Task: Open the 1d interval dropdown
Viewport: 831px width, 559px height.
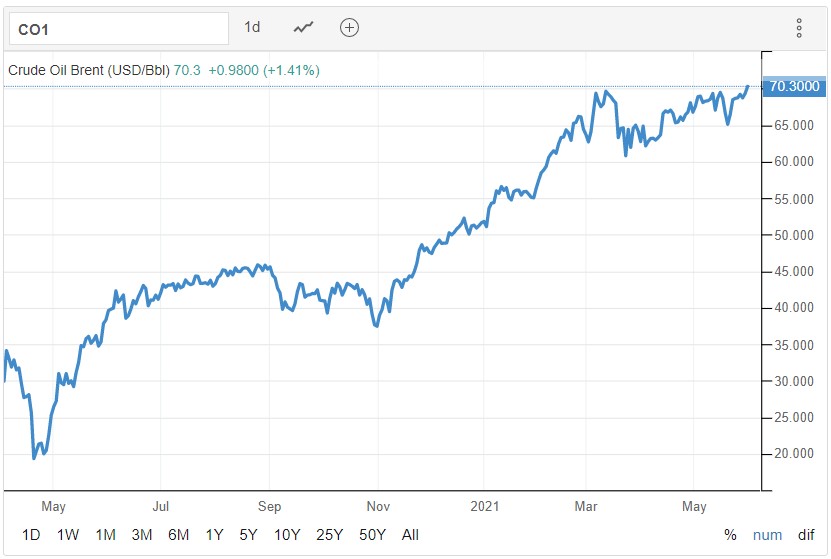Action: pos(252,28)
